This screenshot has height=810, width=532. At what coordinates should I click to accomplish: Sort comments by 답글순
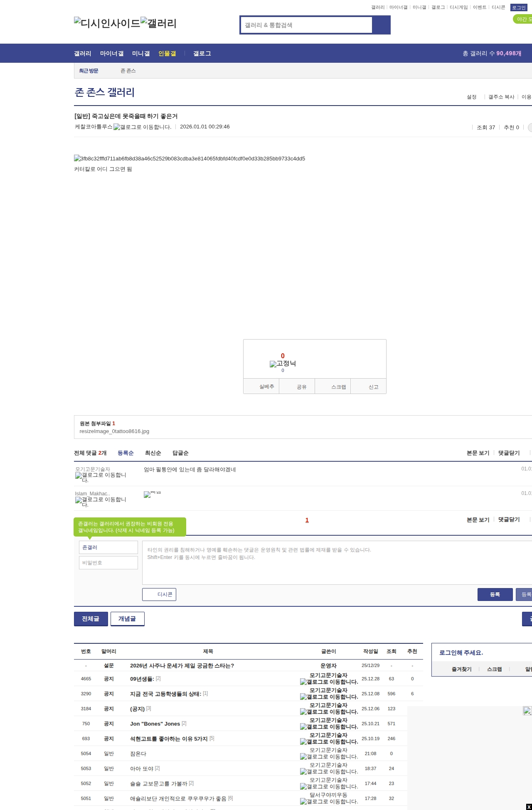coord(180,453)
